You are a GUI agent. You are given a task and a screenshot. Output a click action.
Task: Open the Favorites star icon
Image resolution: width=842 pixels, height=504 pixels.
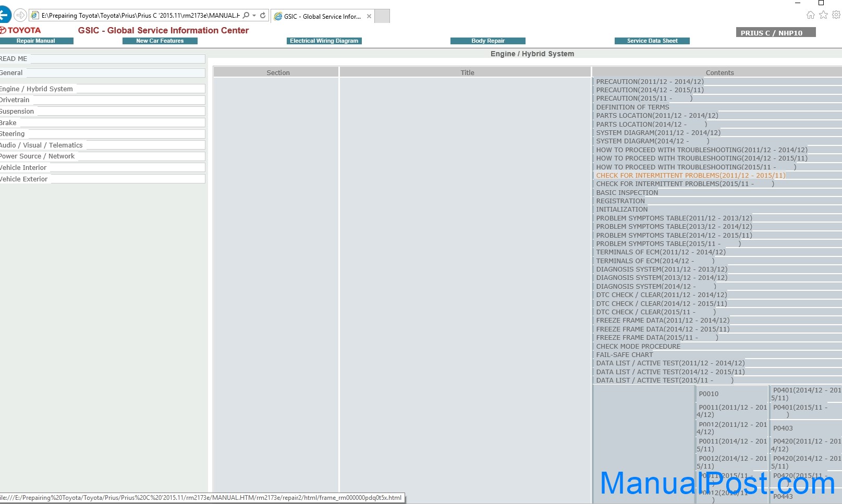click(823, 15)
